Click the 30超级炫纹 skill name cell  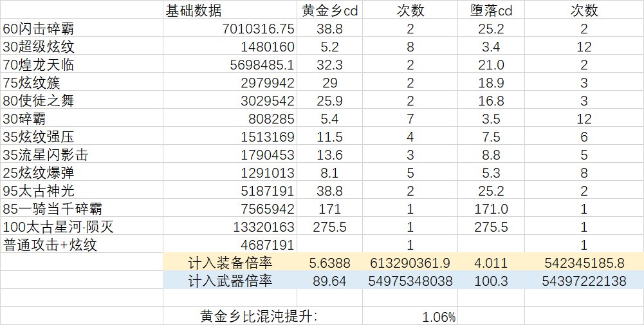(x=81, y=46)
